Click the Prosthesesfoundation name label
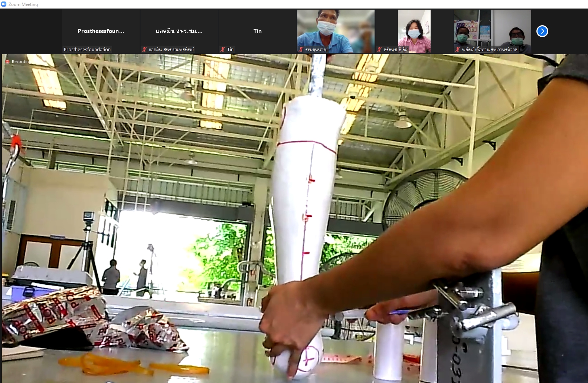 click(87, 49)
